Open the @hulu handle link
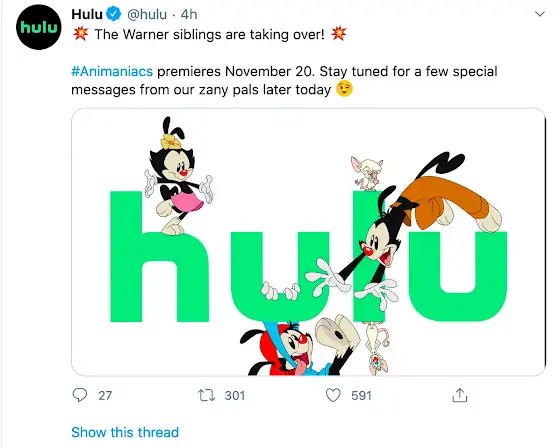This screenshot has width=560, height=448. coord(147,14)
